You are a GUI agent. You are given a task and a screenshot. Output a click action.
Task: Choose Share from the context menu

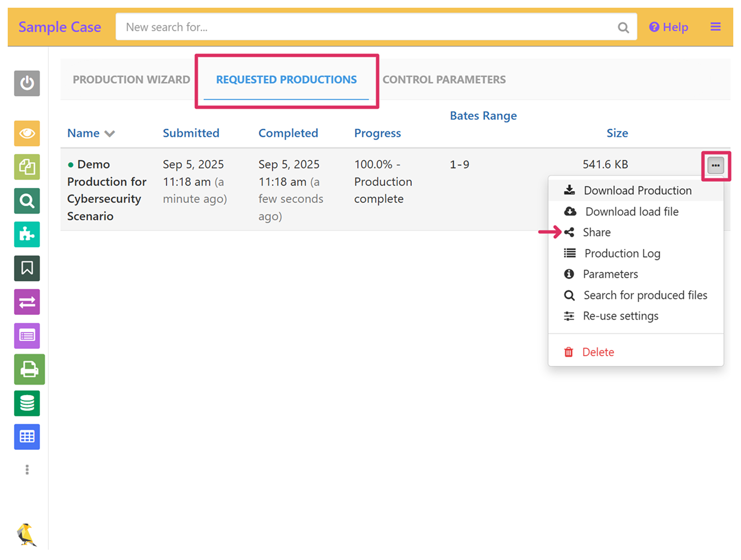(x=596, y=233)
